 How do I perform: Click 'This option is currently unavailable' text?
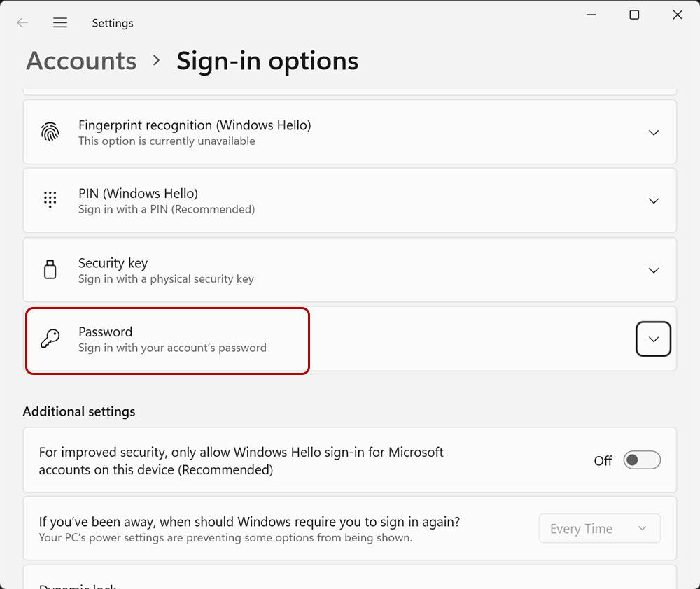pyautogui.click(x=167, y=141)
